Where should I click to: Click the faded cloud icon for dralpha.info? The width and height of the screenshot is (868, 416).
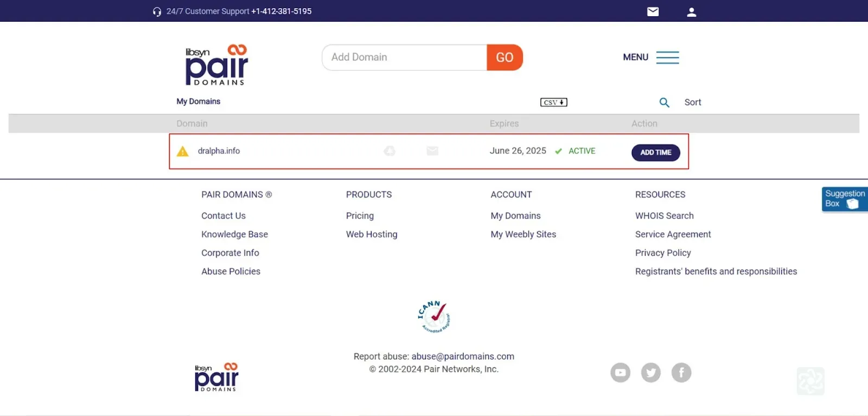pos(390,151)
